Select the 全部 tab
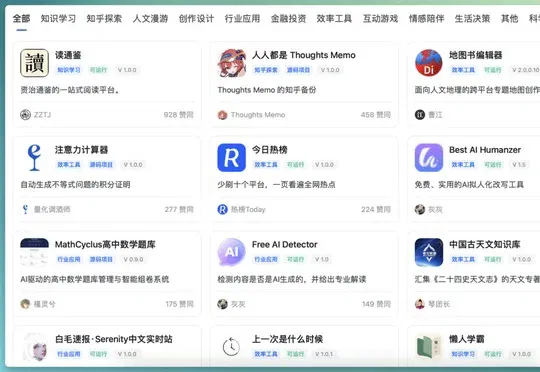Viewport: 540px width, 372px height. (x=21, y=19)
